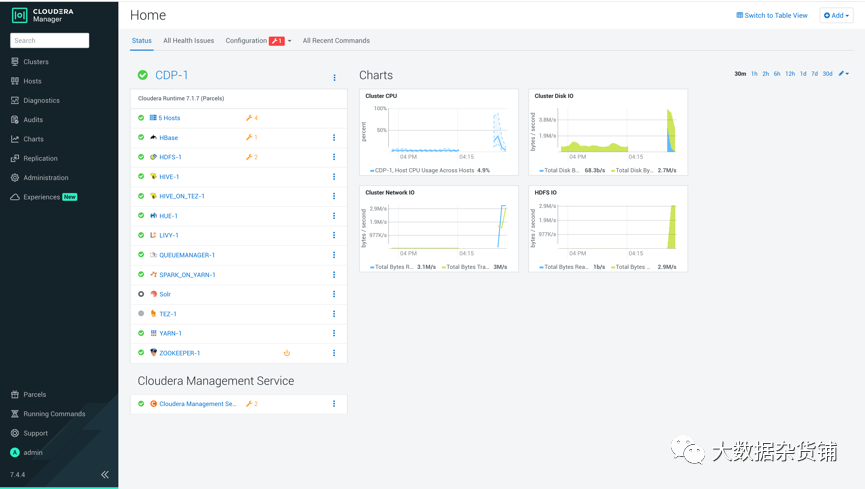Screen dimensions: 865x489
Task: Click the red Configuration issues badge
Action: (x=276, y=41)
